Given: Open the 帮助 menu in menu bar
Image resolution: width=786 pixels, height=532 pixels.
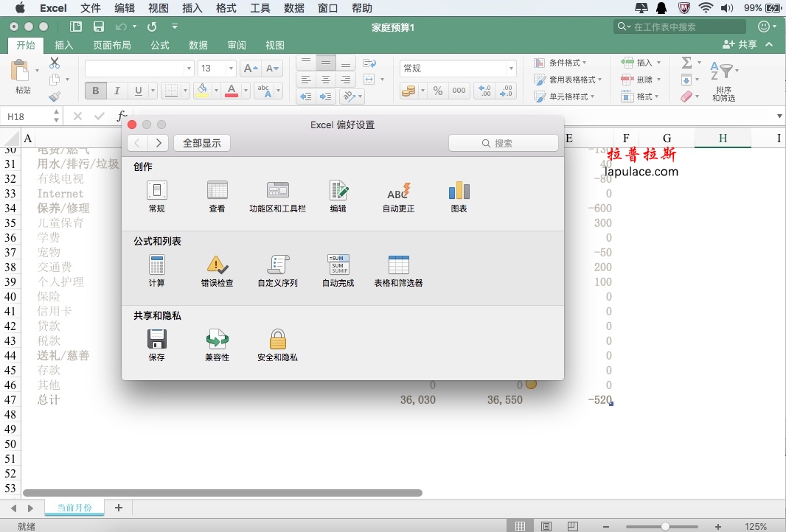Looking at the screenshot, I should tap(362, 8).
